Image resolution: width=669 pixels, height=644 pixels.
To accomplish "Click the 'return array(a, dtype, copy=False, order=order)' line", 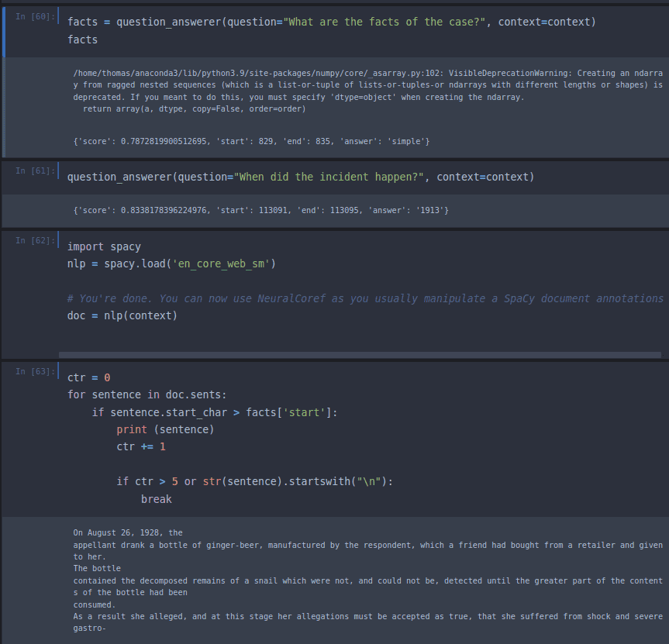I will [194, 109].
